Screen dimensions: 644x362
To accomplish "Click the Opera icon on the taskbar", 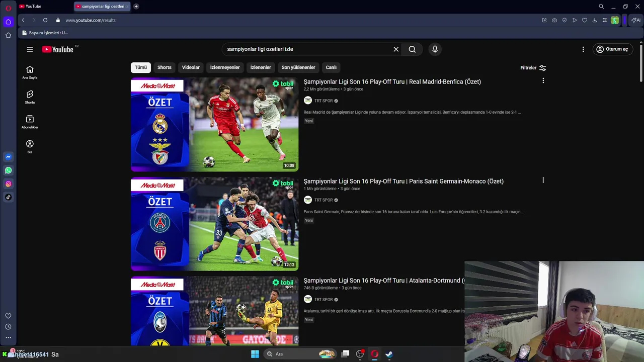I will 374,354.
